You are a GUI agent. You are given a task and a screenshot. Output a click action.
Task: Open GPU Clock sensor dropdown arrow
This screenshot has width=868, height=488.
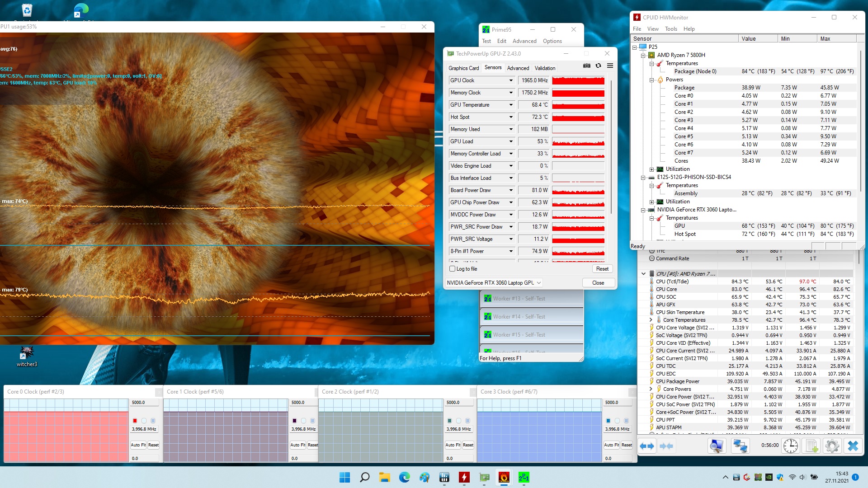point(511,80)
